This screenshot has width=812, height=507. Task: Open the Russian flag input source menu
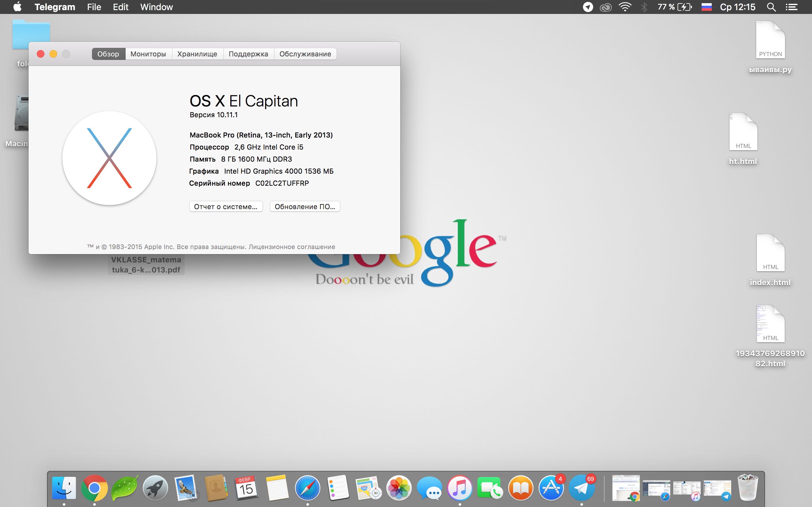pos(706,7)
